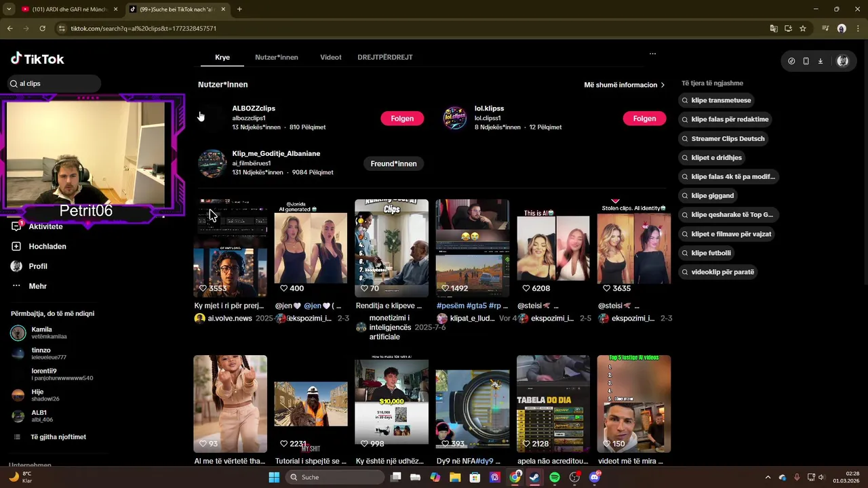
Task: Search suggestion klipe transmetuese
Action: pyautogui.click(x=717, y=100)
